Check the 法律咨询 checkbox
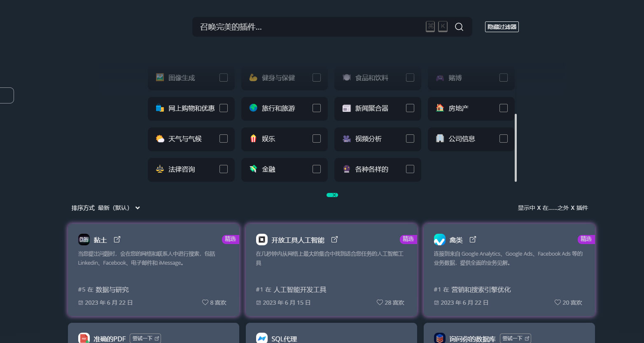Image resolution: width=644 pixels, height=343 pixels. tap(224, 169)
